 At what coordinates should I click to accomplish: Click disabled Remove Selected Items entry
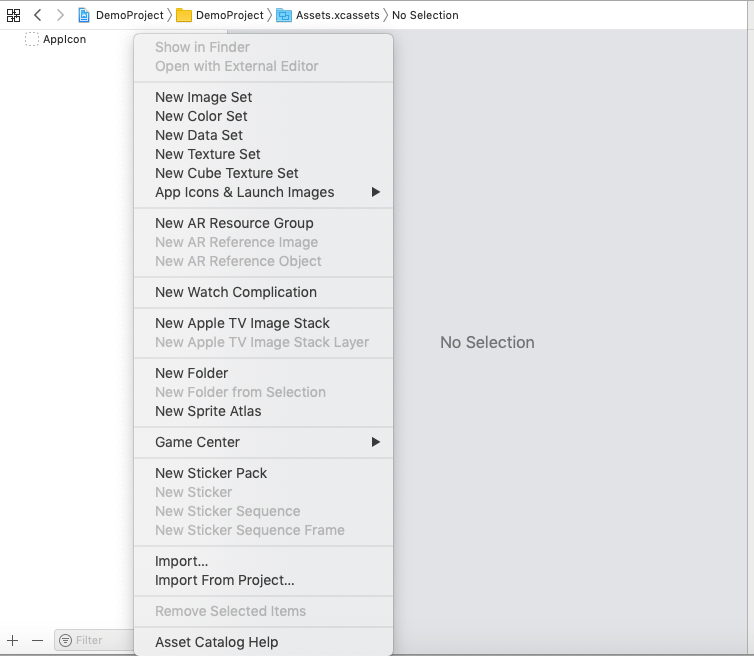264,611
